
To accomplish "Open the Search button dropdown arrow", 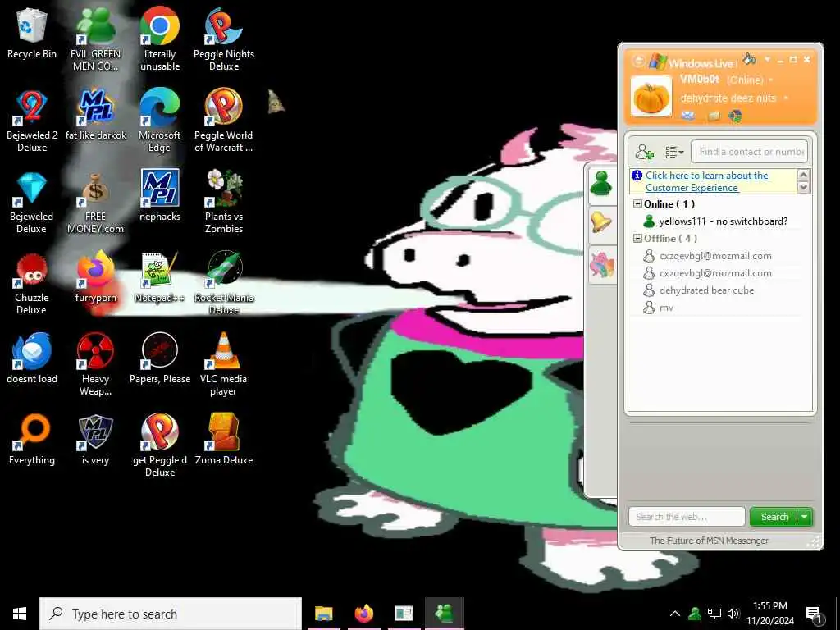I will point(805,517).
